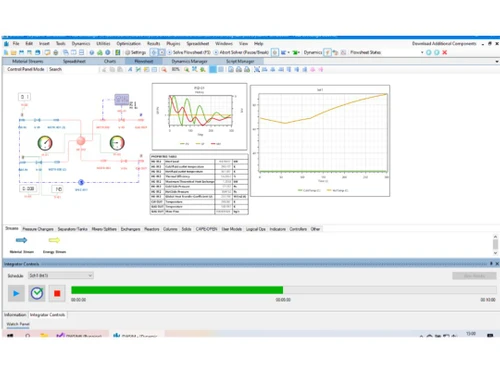The image size is (500, 375).
Task: Open the Dynamics menu
Action: (81, 44)
